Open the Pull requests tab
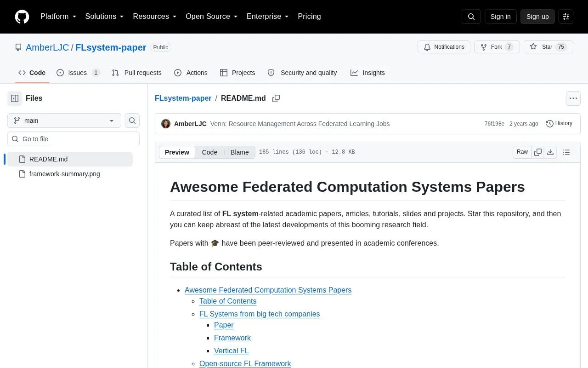This screenshot has width=588, height=368. coord(136,73)
